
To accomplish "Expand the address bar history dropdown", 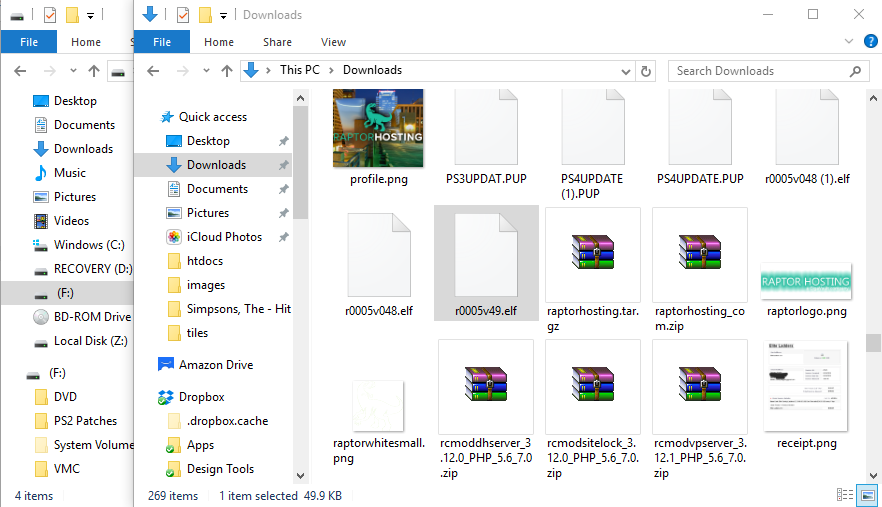I will pos(626,71).
